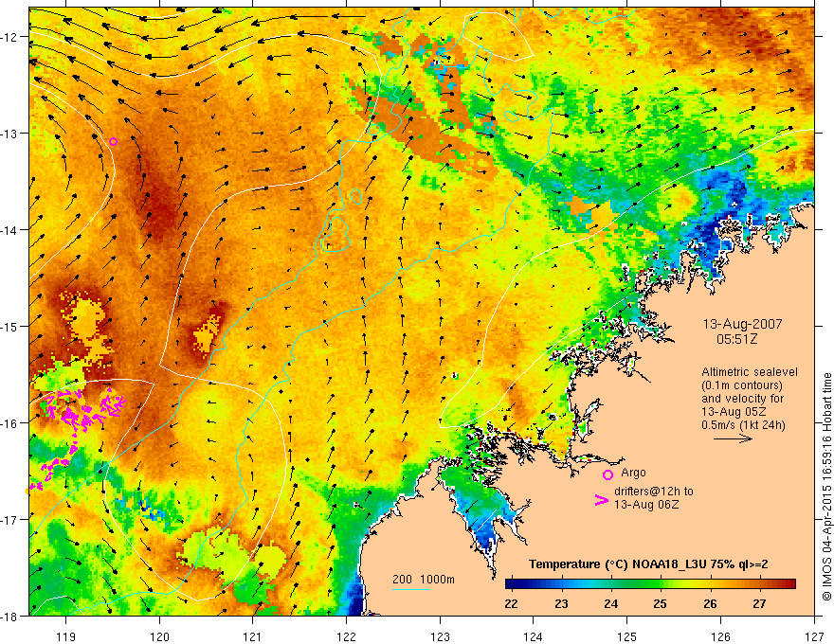
Task: Click the colorbar value 26
Action: point(710,603)
